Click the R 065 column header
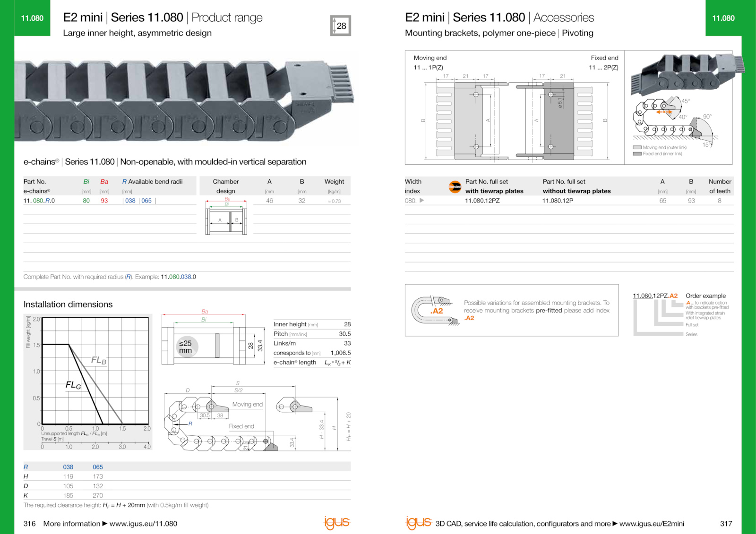The width and height of the screenshot is (756, 534). (98, 467)
